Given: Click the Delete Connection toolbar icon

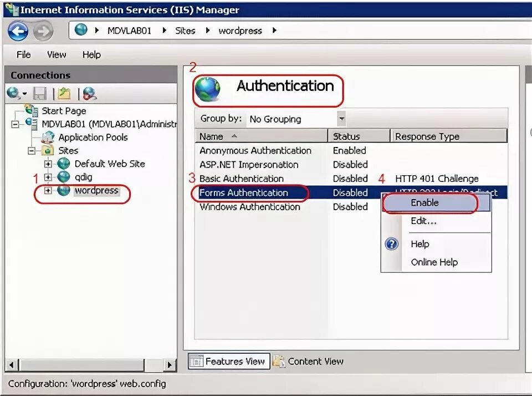Looking at the screenshot, I should pos(90,94).
